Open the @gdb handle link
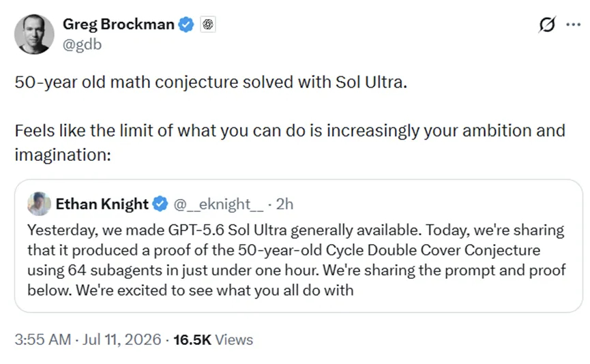Viewport: 590px width, 364px height. [82, 44]
